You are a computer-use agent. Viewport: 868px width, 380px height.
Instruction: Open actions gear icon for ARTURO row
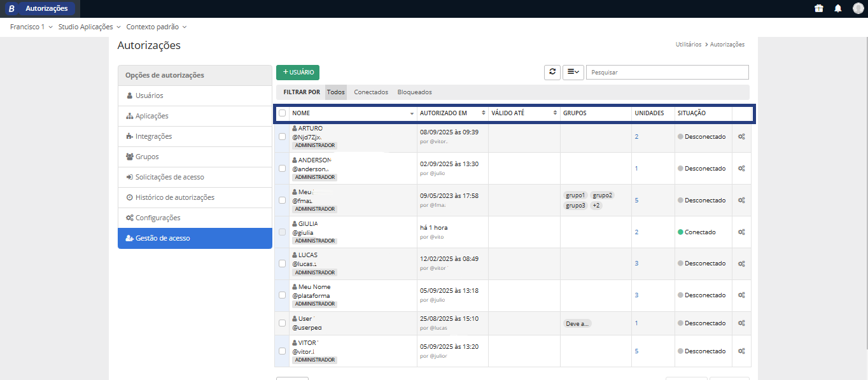[741, 137]
